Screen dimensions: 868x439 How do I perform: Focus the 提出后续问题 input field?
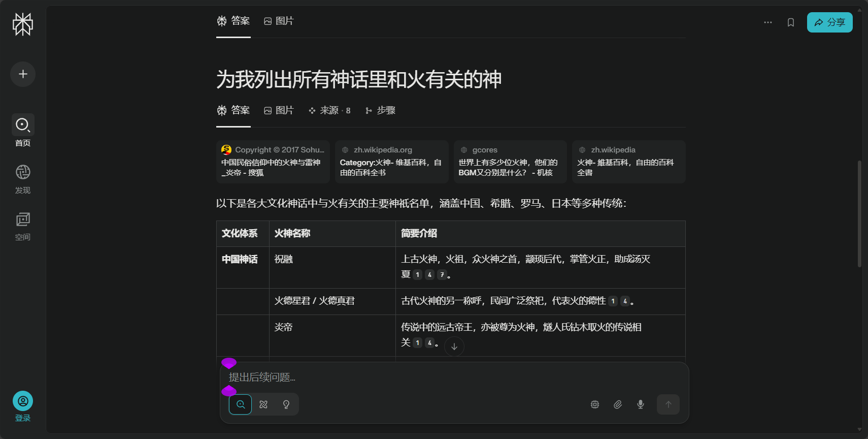coord(454,378)
